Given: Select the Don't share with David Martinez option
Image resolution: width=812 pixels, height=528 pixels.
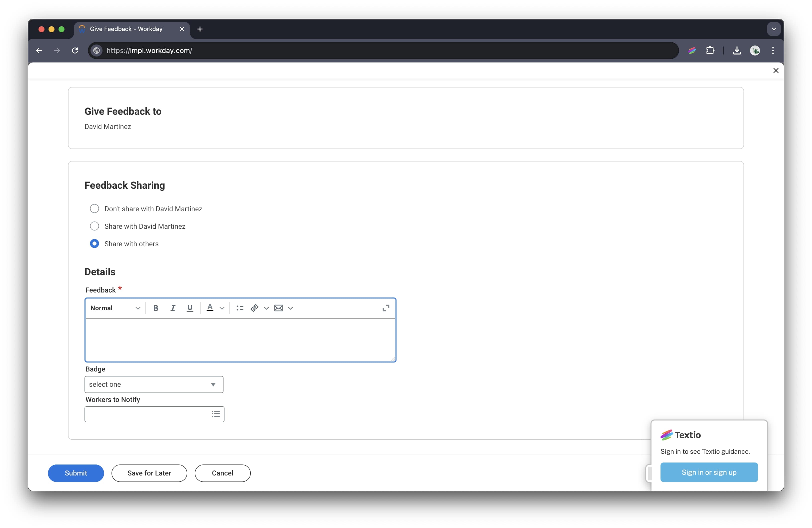Looking at the screenshot, I should click(94, 208).
